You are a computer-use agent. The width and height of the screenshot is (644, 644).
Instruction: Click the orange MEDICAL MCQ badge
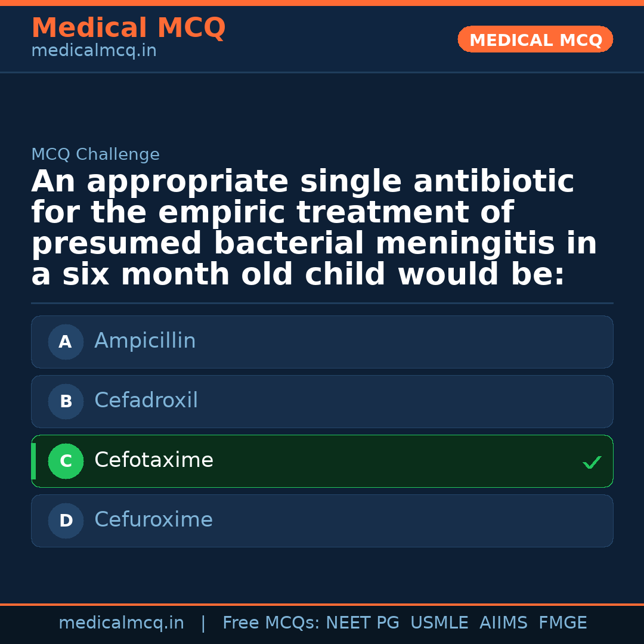coord(535,40)
